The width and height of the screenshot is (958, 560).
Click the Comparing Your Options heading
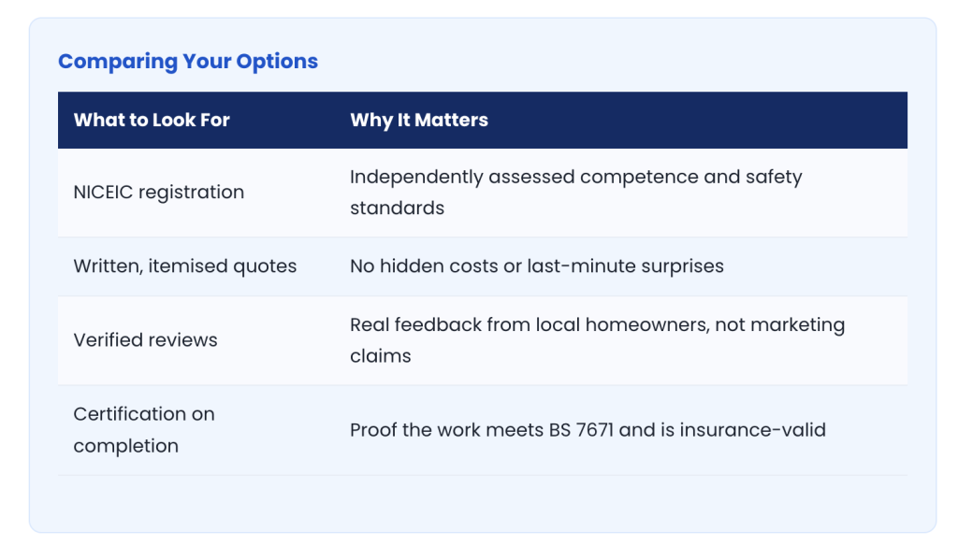(187, 61)
